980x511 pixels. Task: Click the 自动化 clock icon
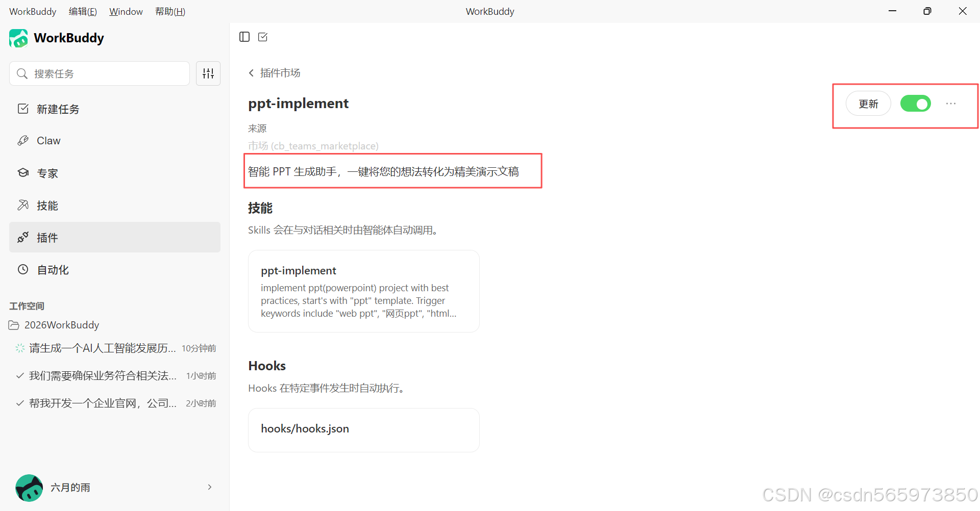coord(23,269)
